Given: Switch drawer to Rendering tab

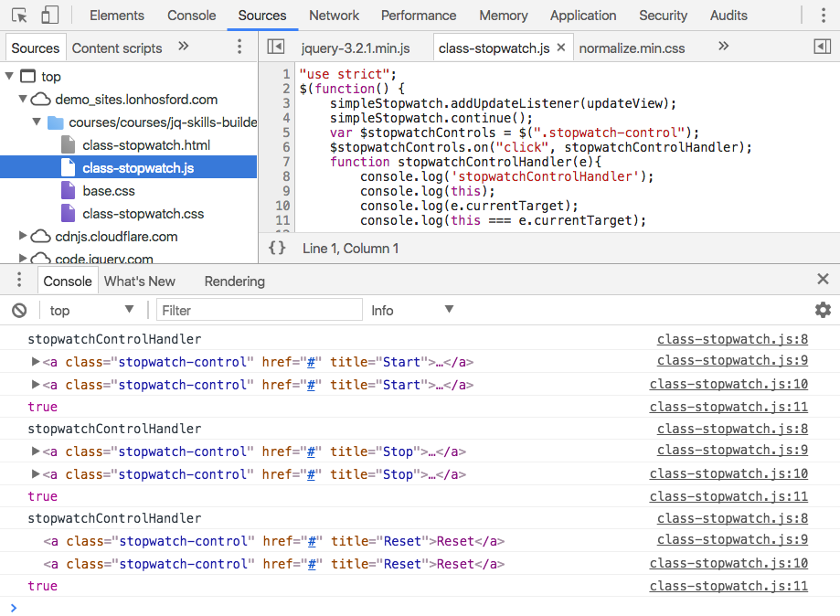Looking at the screenshot, I should pos(235,281).
